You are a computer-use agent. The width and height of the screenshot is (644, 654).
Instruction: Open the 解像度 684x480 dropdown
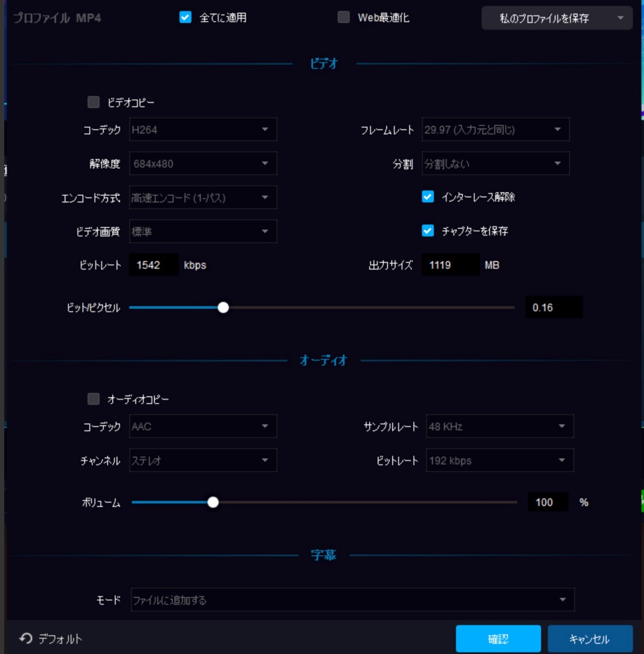(203, 164)
